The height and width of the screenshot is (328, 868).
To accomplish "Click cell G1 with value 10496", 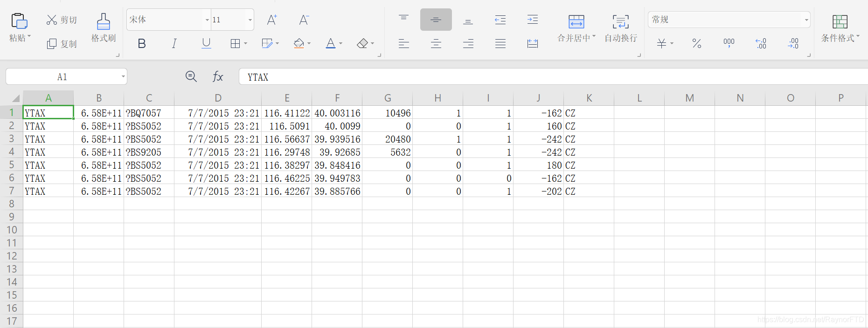I will [x=388, y=113].
